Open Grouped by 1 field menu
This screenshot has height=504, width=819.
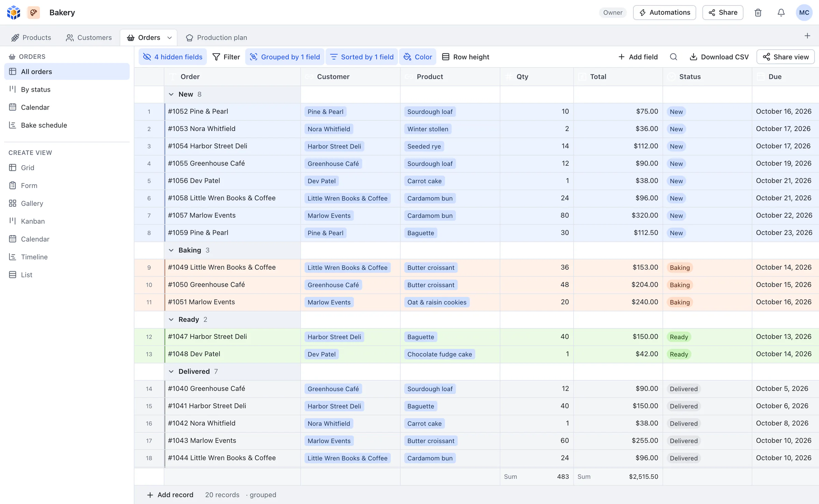coord(285,57)
